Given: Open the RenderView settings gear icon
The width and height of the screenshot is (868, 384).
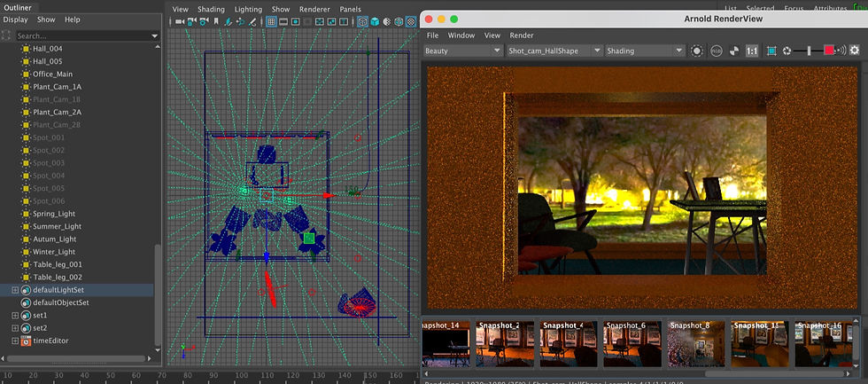Looking at the screenshot, I should [854, 51].
